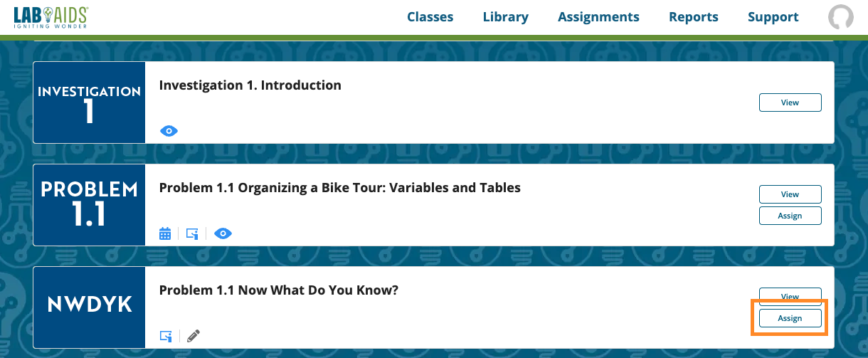Click the Lab-Aids logo
The width and height of the screenshot is (868, 358).
(x=51, y=18)
